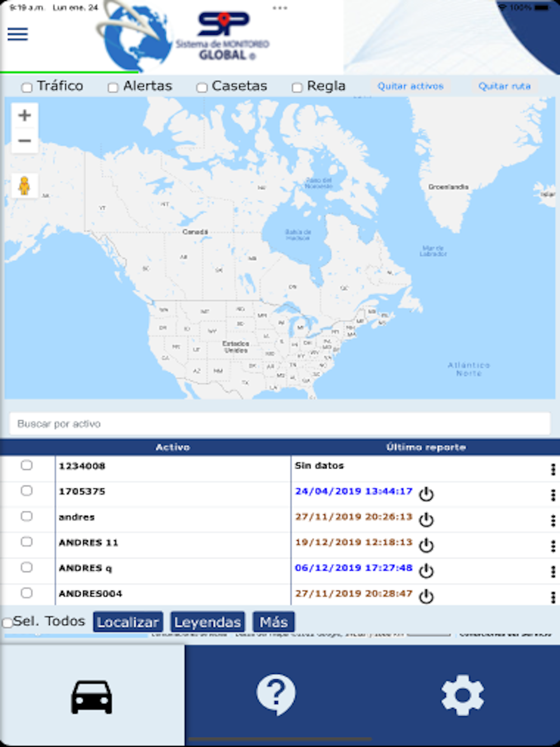Click power icon for ANDRES 11
The height and width of the screenshot is (747, 560).
pyautogui.click(x=426, y=545)
